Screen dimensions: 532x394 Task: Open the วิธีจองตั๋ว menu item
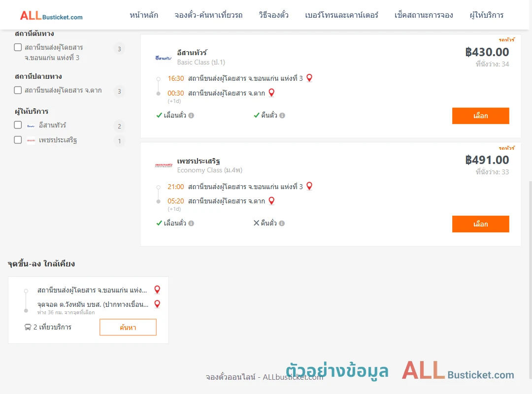click(x=273, y=15)
